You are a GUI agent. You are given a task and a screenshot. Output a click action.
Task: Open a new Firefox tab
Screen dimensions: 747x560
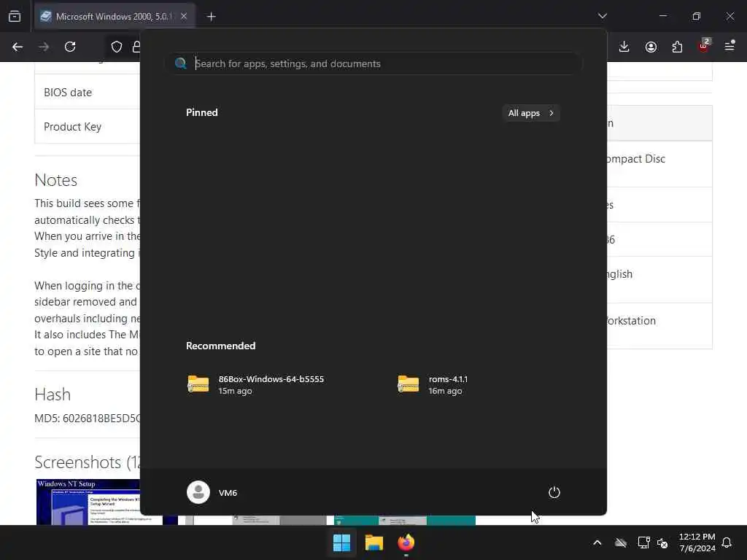[211, 17]
